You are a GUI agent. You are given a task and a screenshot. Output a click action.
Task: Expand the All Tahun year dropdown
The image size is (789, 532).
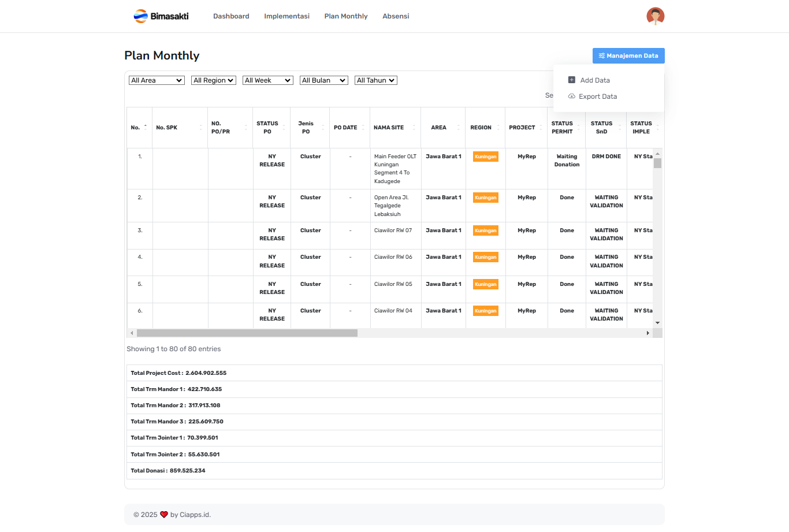[x=375, y=80]
